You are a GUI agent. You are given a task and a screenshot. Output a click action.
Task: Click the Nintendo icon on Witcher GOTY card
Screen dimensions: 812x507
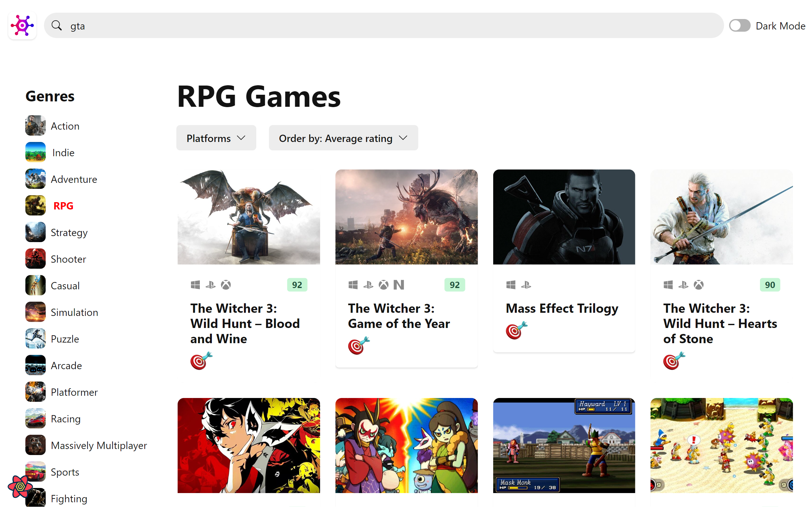coord(399,285)
